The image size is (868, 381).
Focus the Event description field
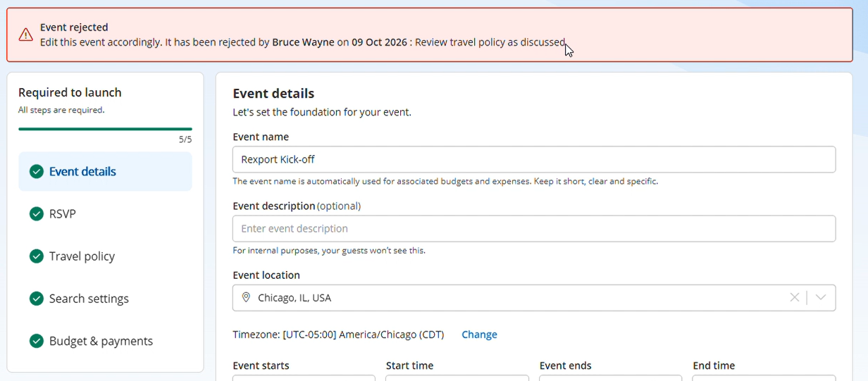(x=534, y=229)
